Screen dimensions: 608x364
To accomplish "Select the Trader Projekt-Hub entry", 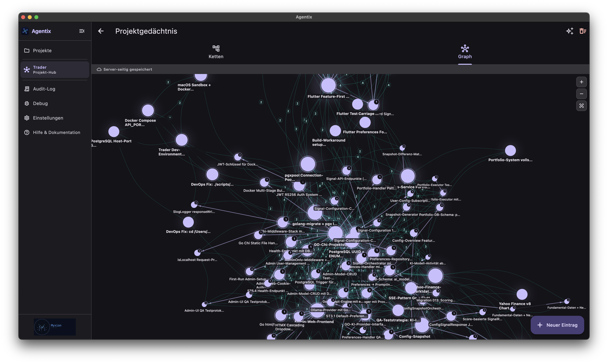I will click(x=55, y=70).
